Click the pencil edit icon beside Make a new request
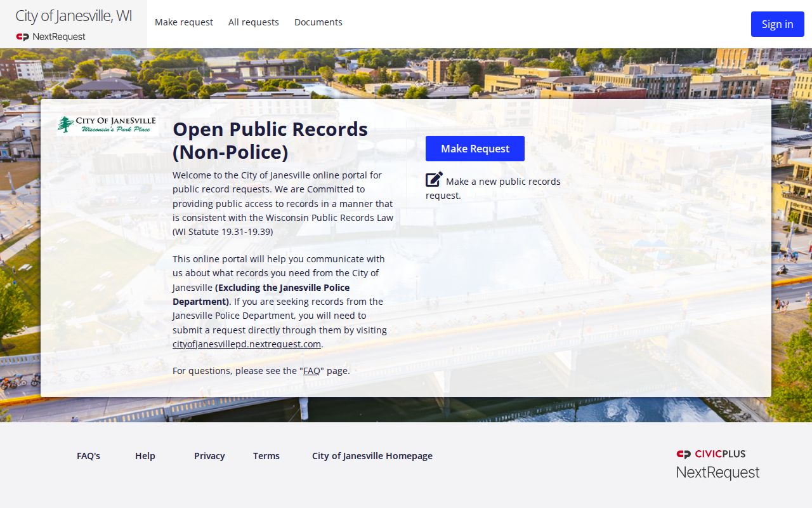This screenshot has height=508, width=812. tap(434, 180)
